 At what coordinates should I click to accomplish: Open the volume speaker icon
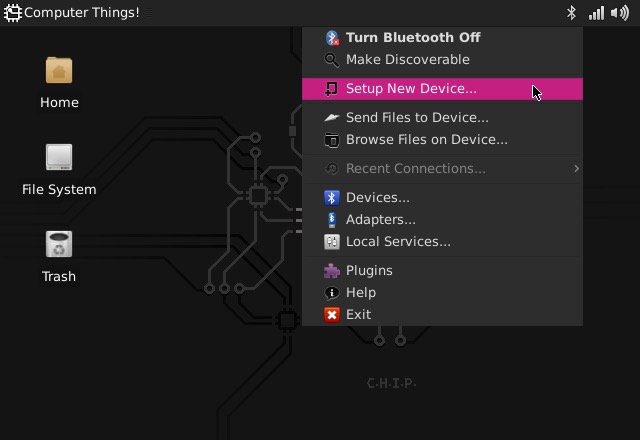(x=624, y=13)
